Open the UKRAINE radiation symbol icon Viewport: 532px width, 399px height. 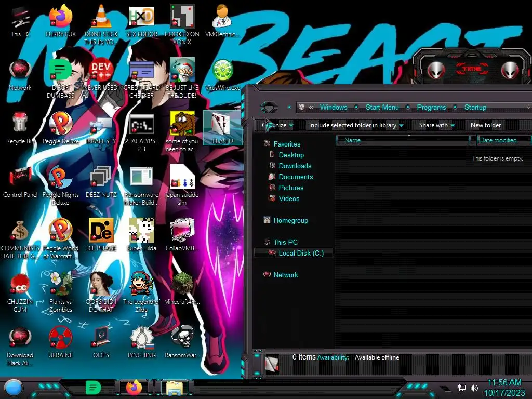(x=60, y=342)
